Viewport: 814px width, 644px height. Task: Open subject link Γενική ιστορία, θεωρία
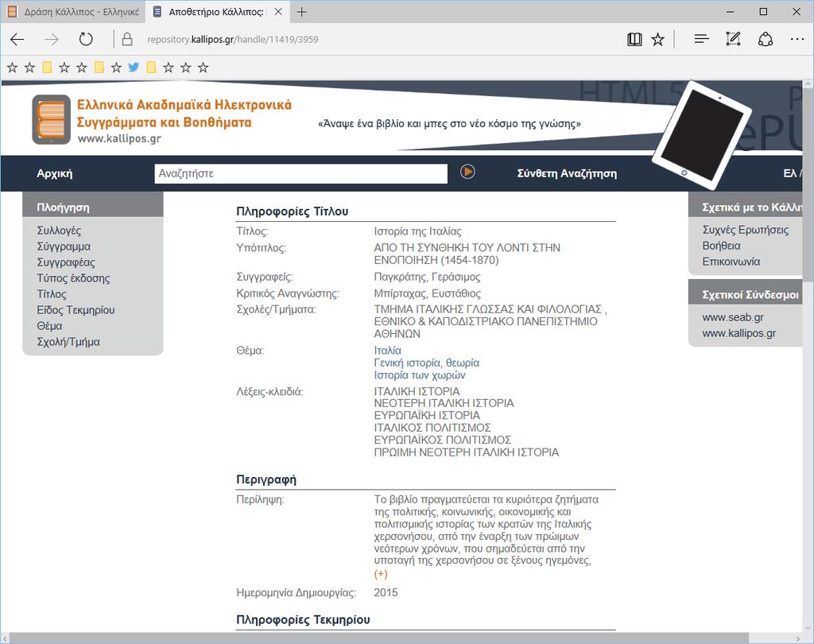(426, 363)
